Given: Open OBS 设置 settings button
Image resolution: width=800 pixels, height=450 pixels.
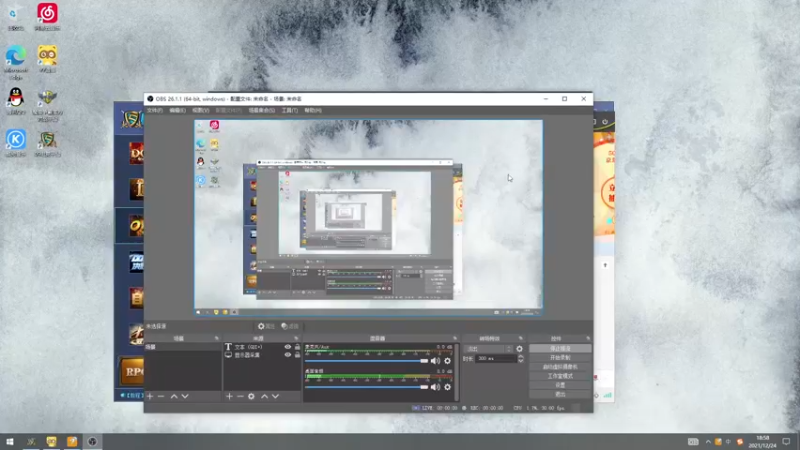Looking at the screenshot, I should pyautogui.click(x=560, y=385).
